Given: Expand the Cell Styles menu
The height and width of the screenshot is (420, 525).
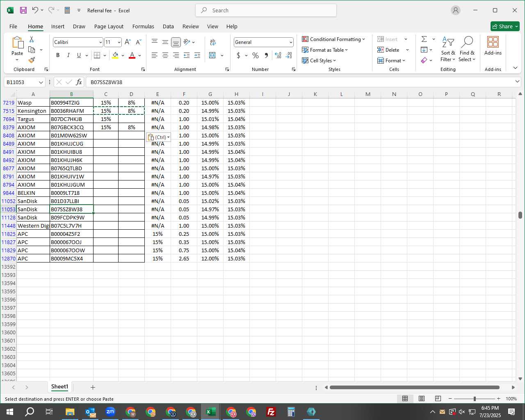Looking at the screenshot, I should point(319,60).
